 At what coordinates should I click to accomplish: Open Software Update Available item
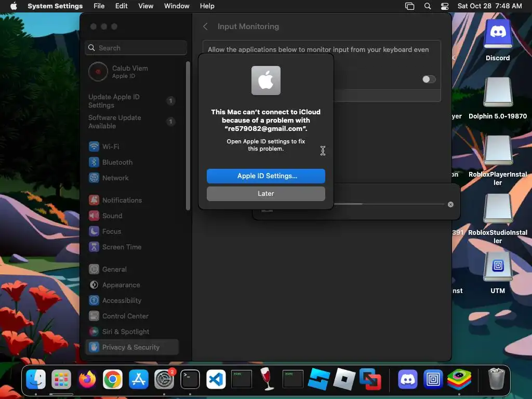[x=131, y=122]
